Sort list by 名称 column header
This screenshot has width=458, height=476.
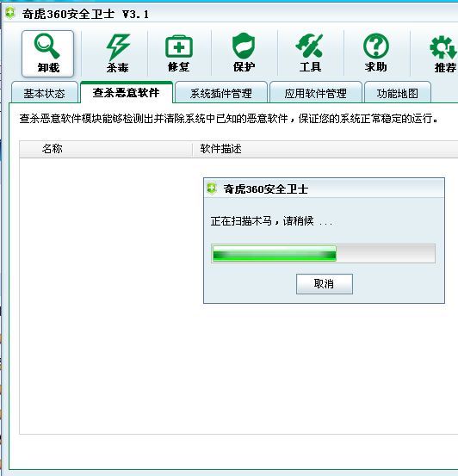tap(106, 149)
